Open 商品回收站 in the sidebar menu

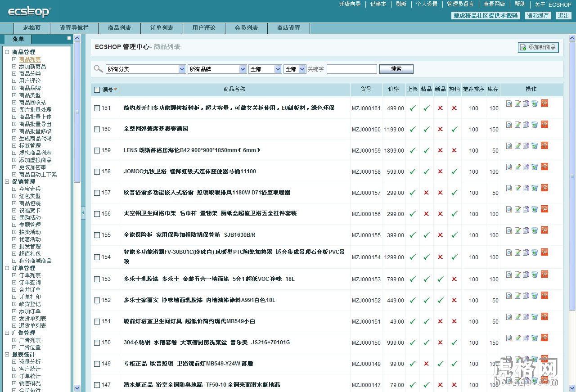tap(32, 103)
